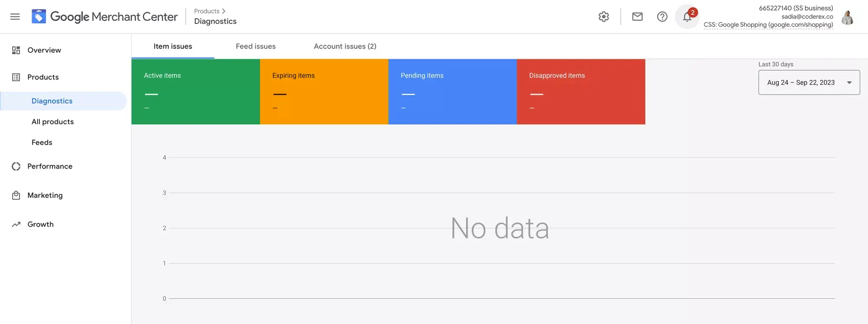Click the breadcrumb chevron after Products
868x324 pixels.
pyautogui.click(x=224, y=11)
